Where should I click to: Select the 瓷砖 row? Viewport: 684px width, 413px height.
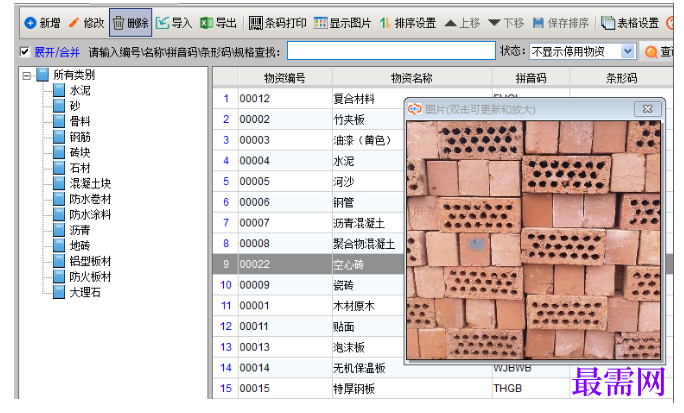[308, 285]
